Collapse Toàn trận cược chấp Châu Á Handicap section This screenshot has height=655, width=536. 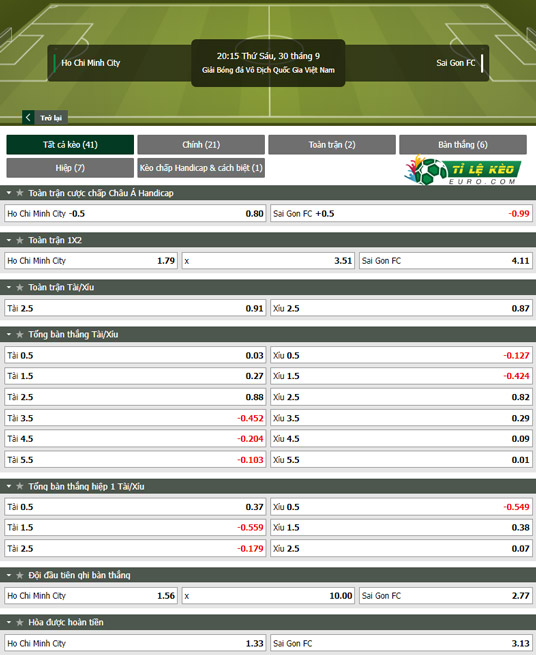[9, 193]
